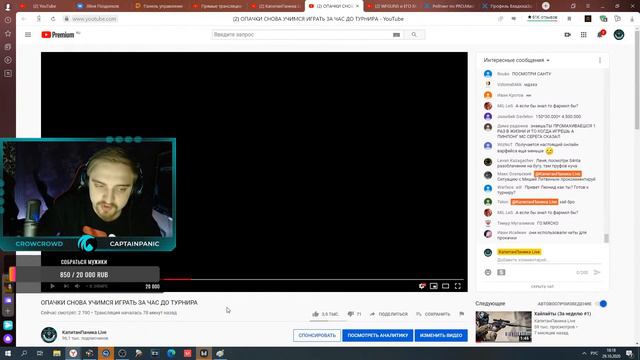Go to YouTube Premium home logo
The image size is (640, 360).
[58, 35]
